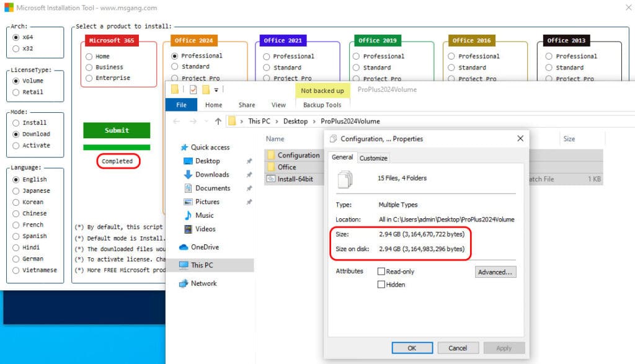Open the Configuration folder
The width and height of the screenshot is (635, 364).
click(298, 155)
